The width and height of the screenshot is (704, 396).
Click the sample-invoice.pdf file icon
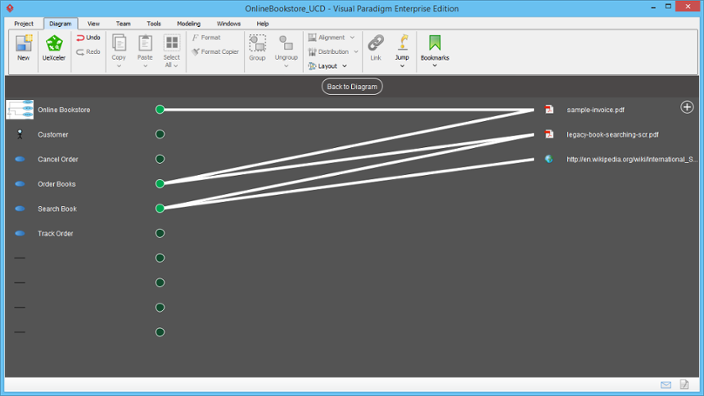click(549, 110)
